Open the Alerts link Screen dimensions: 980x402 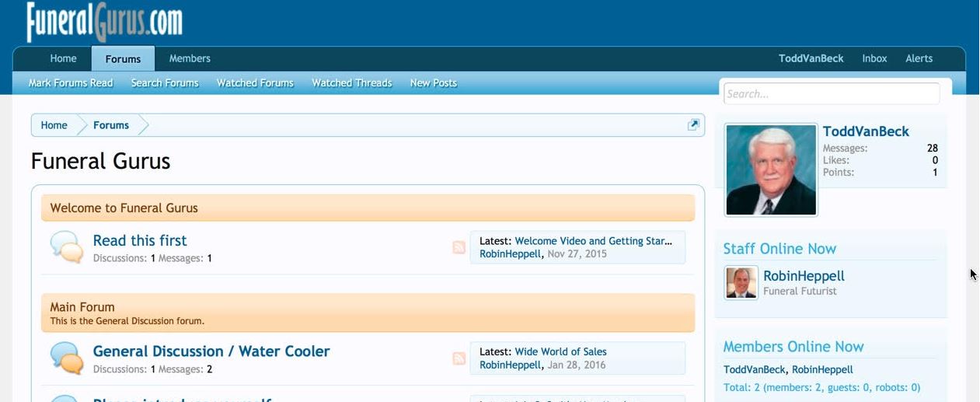pos(919,58)
